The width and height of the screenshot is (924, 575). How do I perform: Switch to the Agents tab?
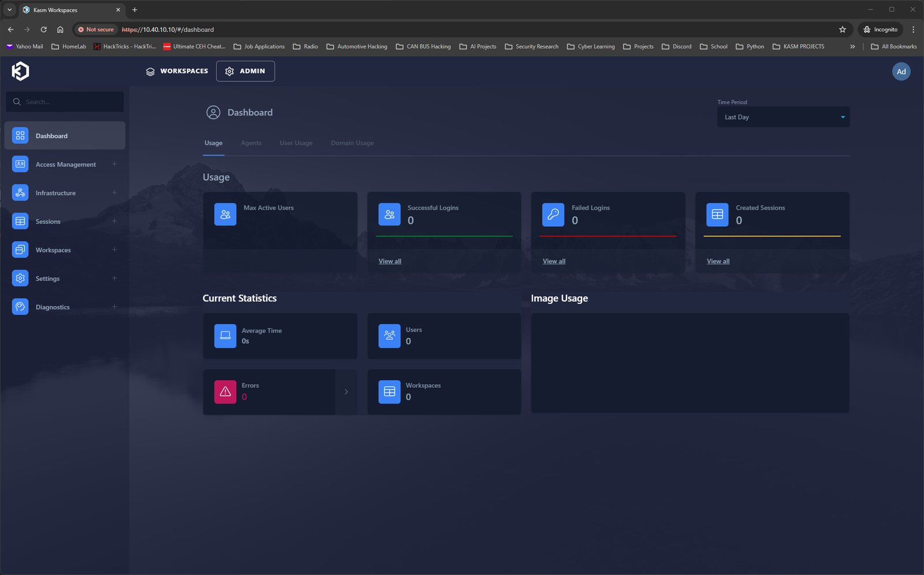click(251, 143)
